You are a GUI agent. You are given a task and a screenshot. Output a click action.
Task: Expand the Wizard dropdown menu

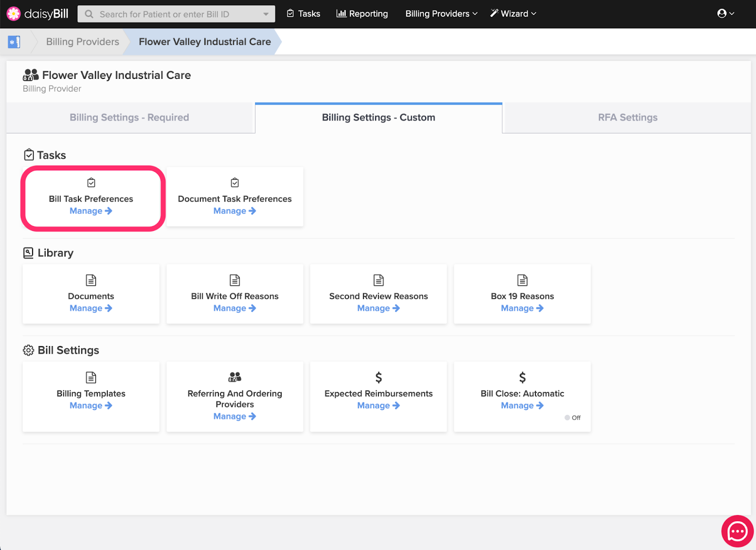(x=513, y=14)
